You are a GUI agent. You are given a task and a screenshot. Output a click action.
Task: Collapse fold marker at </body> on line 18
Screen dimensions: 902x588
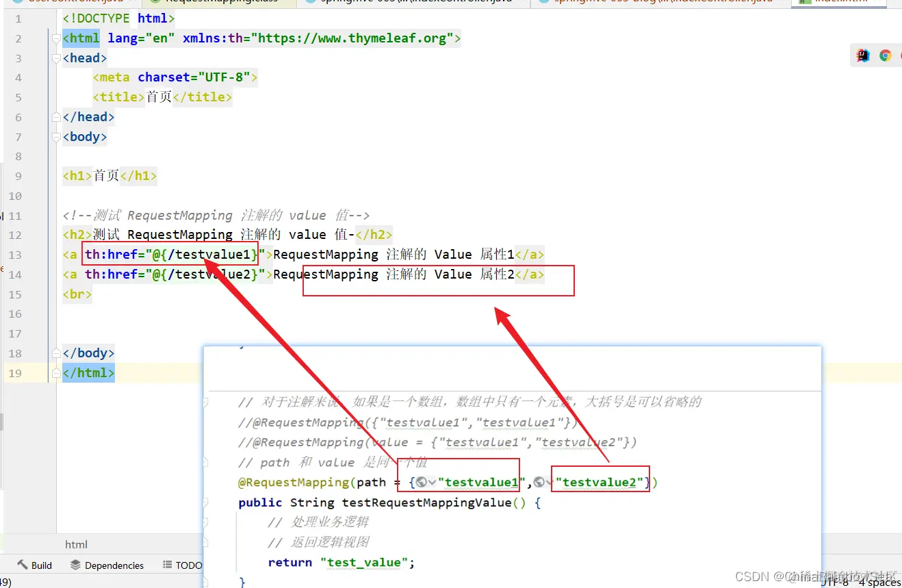[57, 353]
